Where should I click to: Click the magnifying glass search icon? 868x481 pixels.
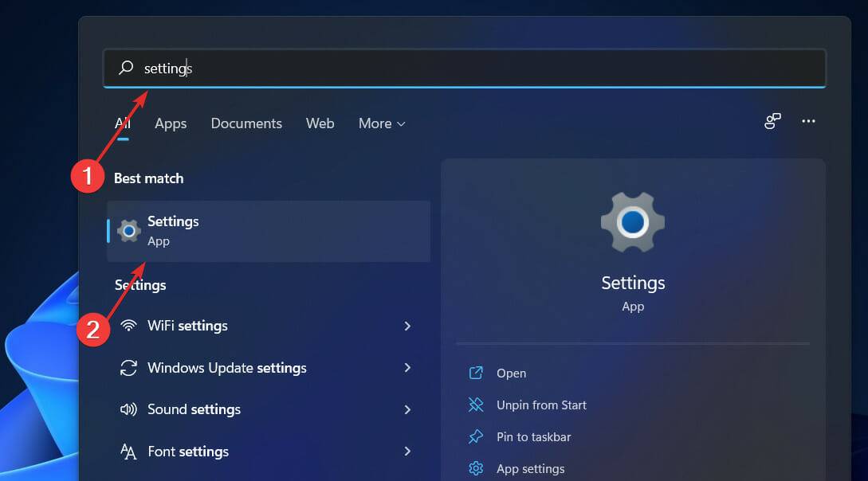pos(126,68)
